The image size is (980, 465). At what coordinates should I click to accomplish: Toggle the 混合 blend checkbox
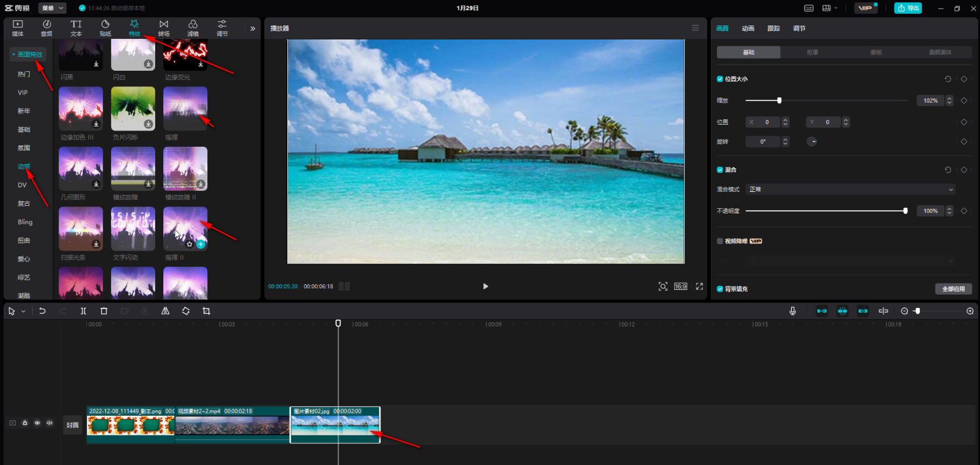click(x=720, y=170)
